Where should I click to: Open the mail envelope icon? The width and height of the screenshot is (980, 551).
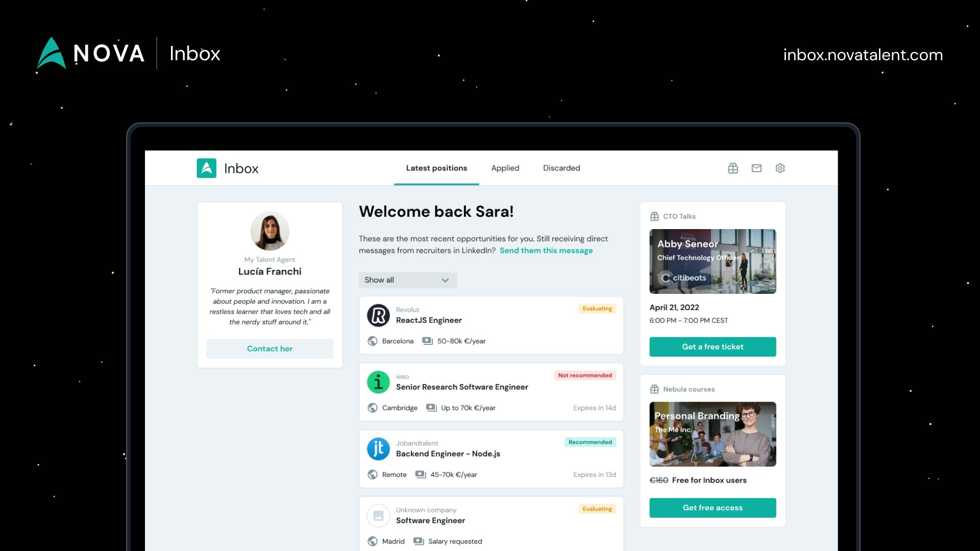click(756, 168)
